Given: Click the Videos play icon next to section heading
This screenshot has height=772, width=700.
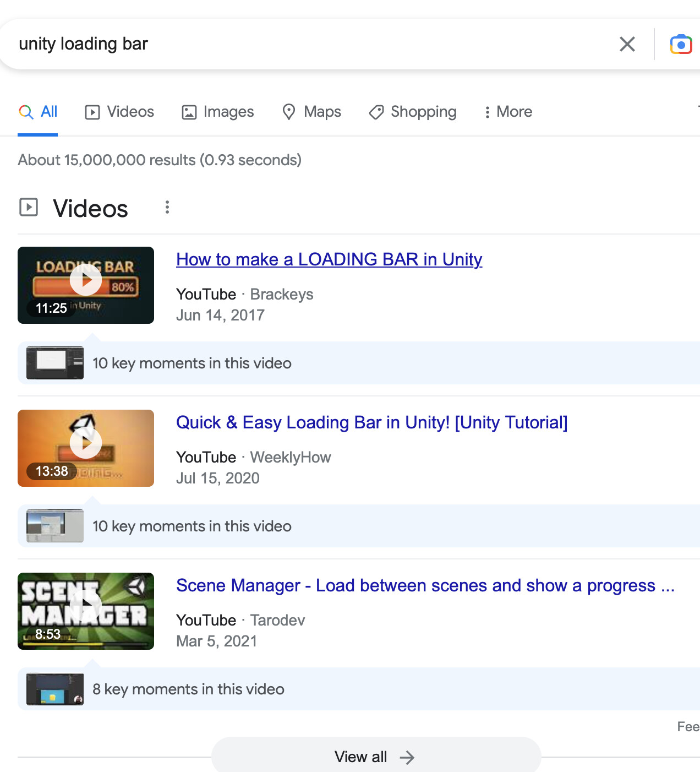Looking at the screenshot, I should pos(29,208).
